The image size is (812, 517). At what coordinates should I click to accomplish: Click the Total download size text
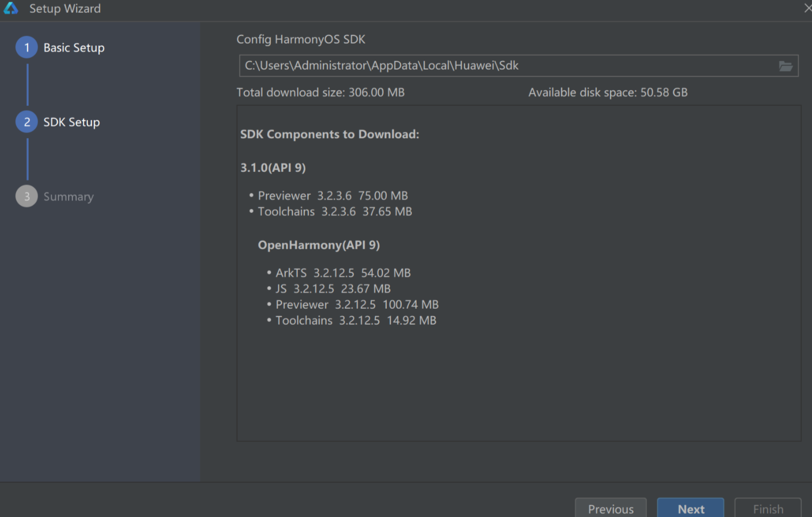[x=320, y=93]
